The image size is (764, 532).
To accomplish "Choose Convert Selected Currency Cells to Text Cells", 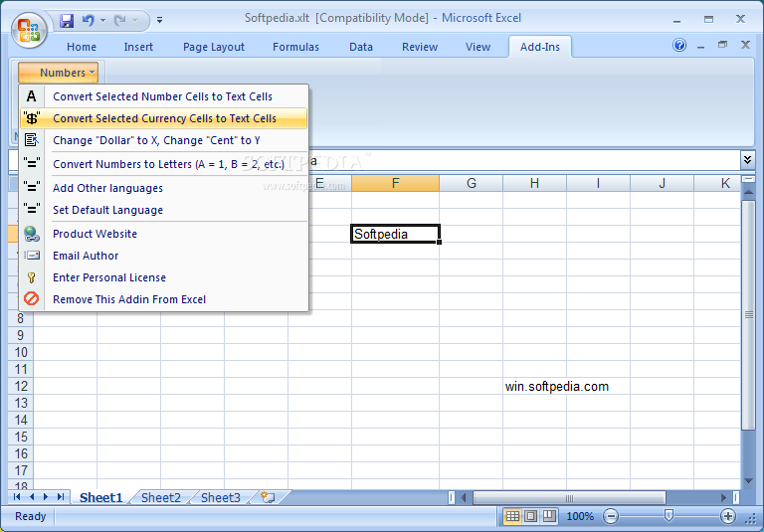I will coord(164,118).
